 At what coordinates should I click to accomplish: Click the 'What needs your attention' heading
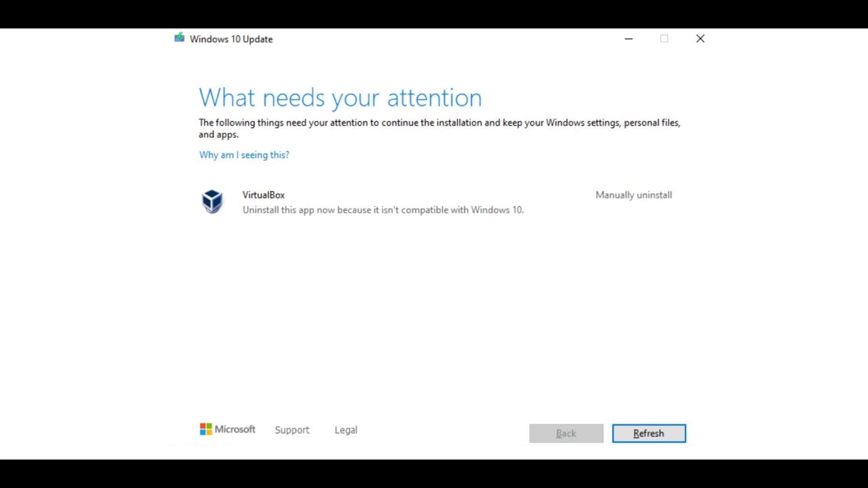[x=340, y=98]
